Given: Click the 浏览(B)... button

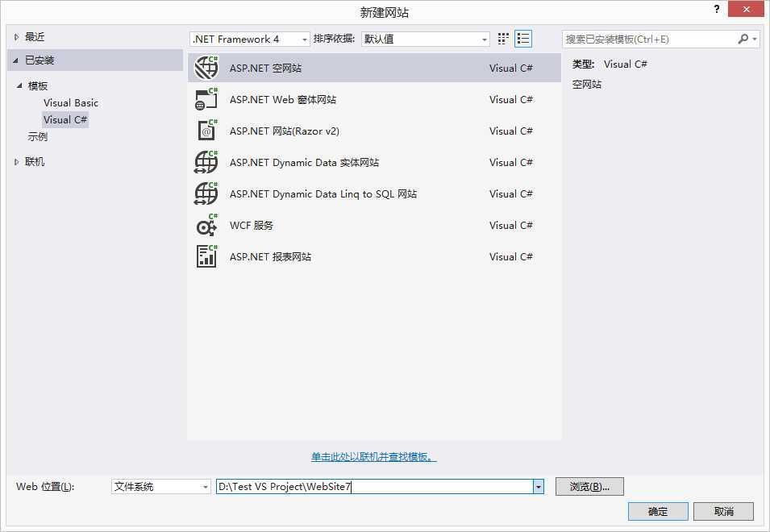Looking at the screenshot, I should click(589, 486).
